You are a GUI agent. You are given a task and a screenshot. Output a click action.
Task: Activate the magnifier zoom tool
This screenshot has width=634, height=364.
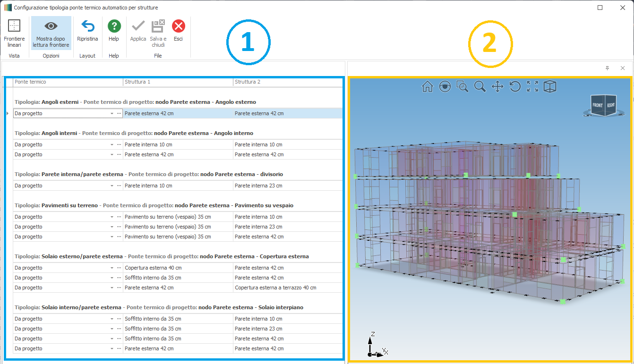pyautogui.click(x=480, y=86)
